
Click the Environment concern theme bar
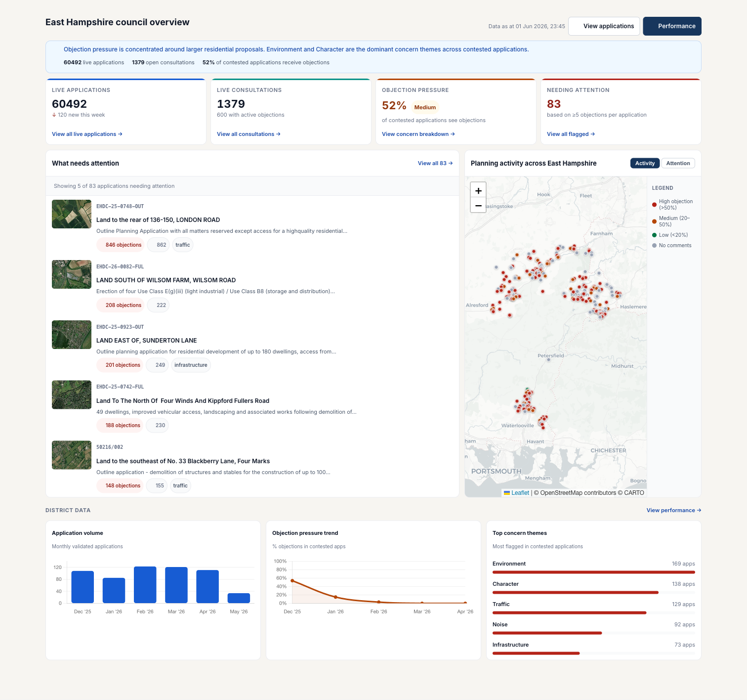(594, 572)
